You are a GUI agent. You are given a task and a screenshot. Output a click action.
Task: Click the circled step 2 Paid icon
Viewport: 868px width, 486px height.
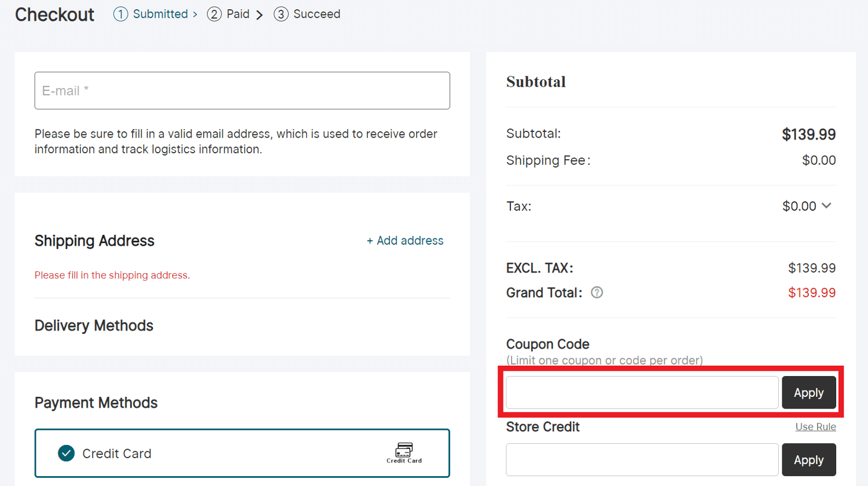coord(214,14)
